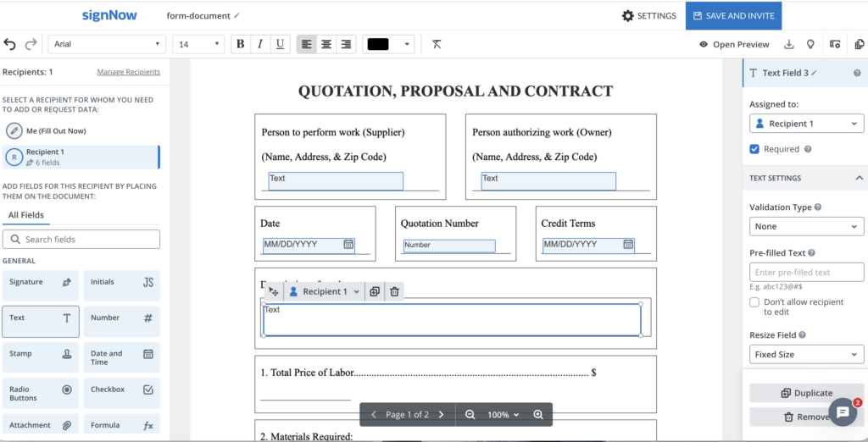Redo the last action
Viewport: 868px width, 442px height.
[31, 44]
